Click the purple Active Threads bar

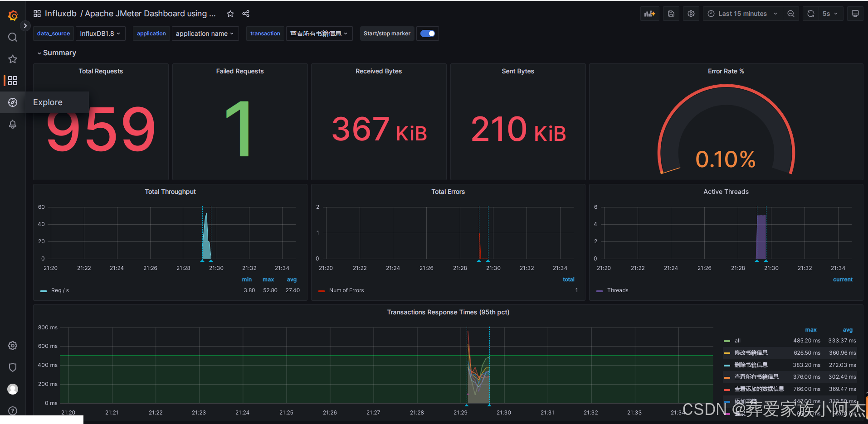(x=761, y=237)
